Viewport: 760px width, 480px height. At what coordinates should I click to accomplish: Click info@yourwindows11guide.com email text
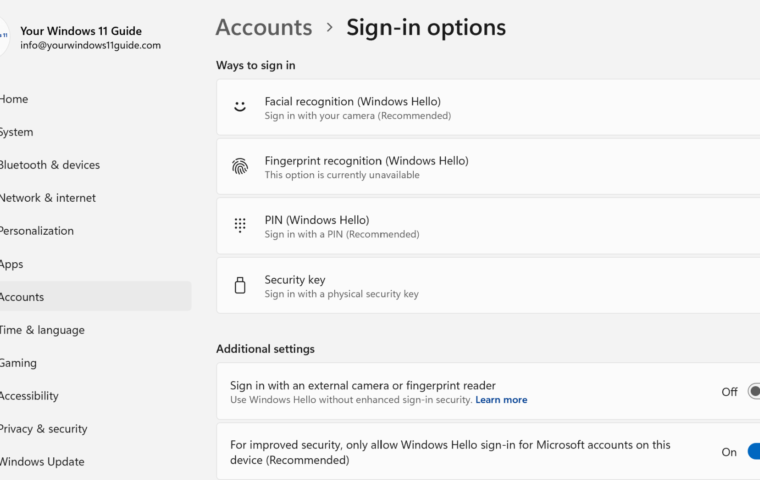click(90, 46)
